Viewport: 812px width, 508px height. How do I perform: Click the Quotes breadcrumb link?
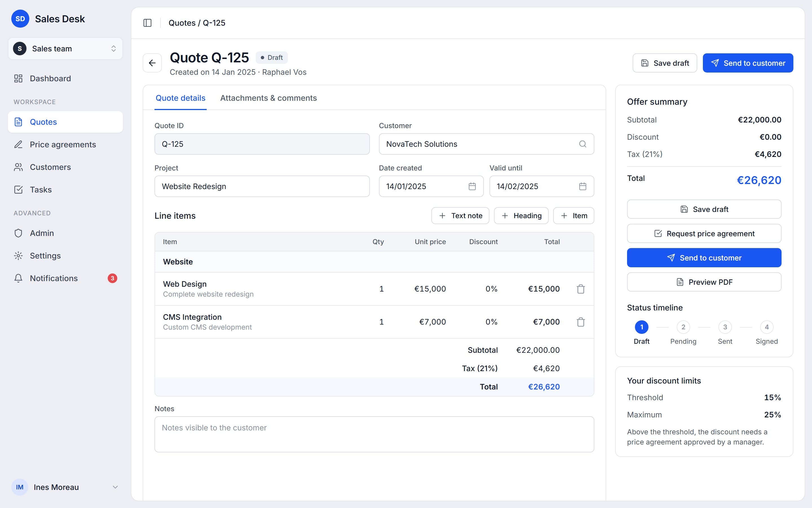(182, 23)
